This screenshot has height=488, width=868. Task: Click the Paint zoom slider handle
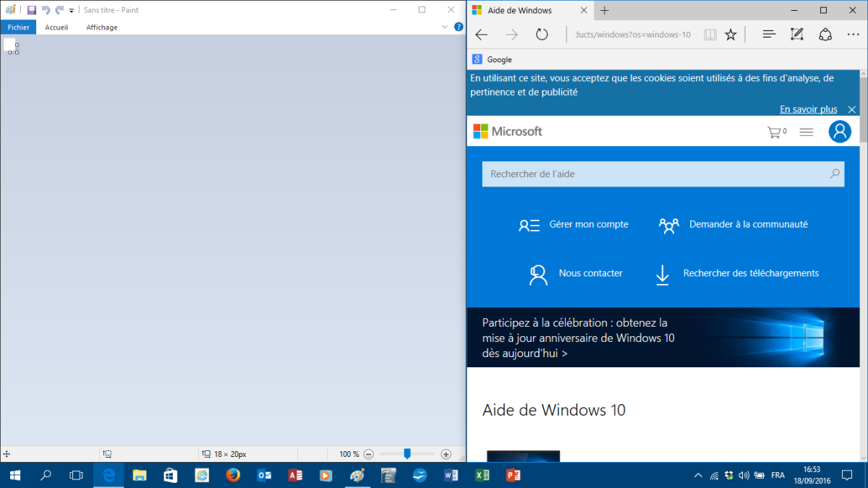(x=407, y=453)
